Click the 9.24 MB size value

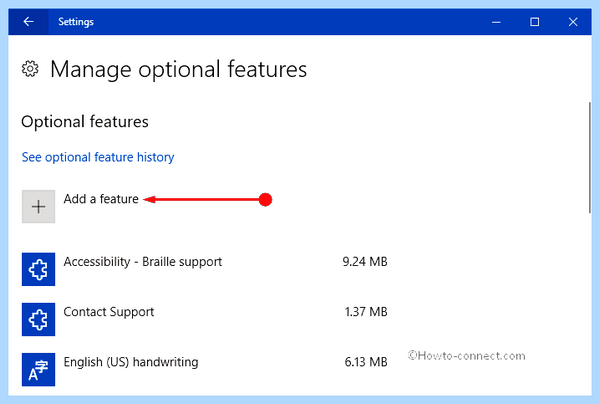pos(365,262)
